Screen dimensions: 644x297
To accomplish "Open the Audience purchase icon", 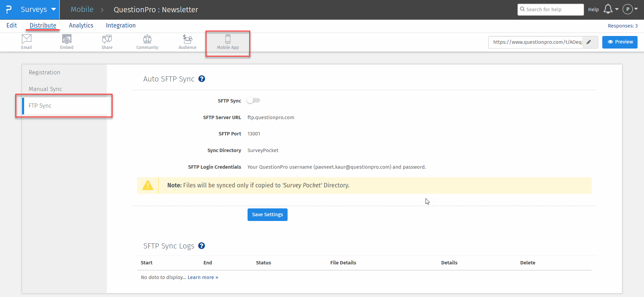I will click(x=188, y=42).
